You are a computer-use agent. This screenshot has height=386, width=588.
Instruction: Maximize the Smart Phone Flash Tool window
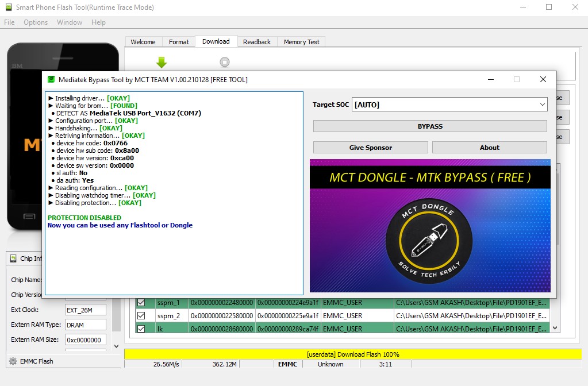pyautogui.click(x=549, y=7)
